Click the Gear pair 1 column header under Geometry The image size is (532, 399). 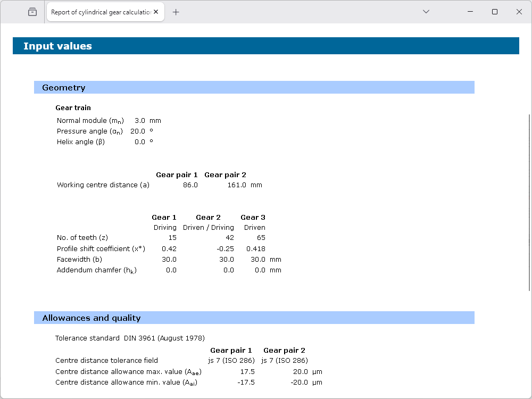coord(177,174)
